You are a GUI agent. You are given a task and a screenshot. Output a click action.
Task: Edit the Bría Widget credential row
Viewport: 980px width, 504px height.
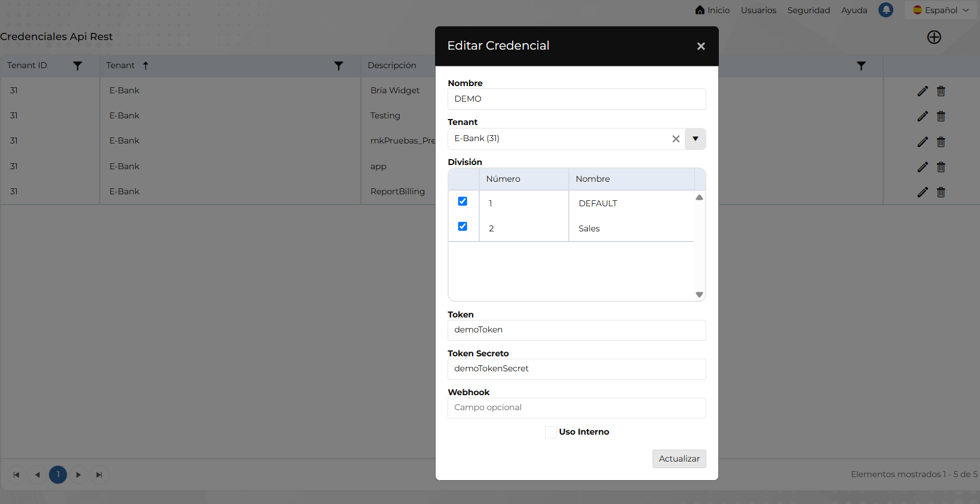click(923, 91)
